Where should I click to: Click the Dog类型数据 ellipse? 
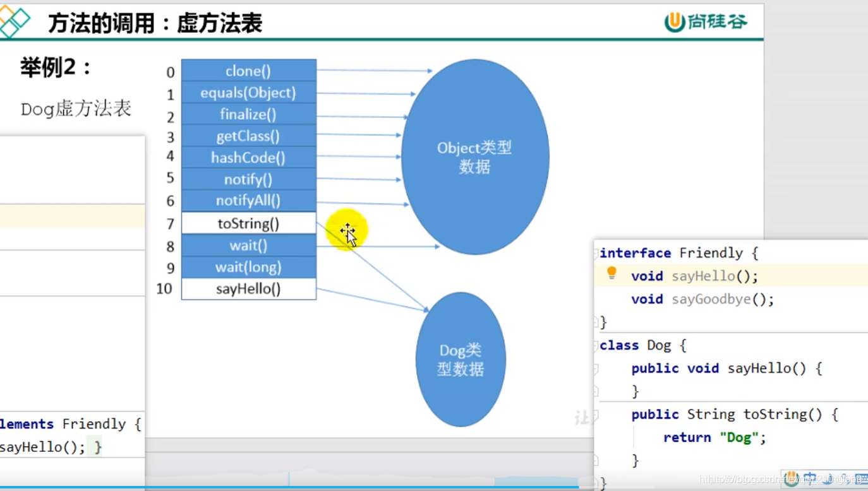461,358
